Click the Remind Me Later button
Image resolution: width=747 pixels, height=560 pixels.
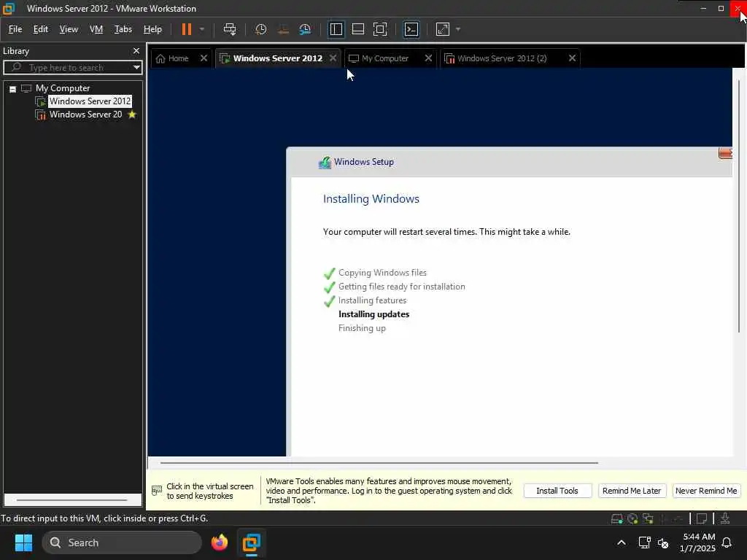tap(632, 491)
